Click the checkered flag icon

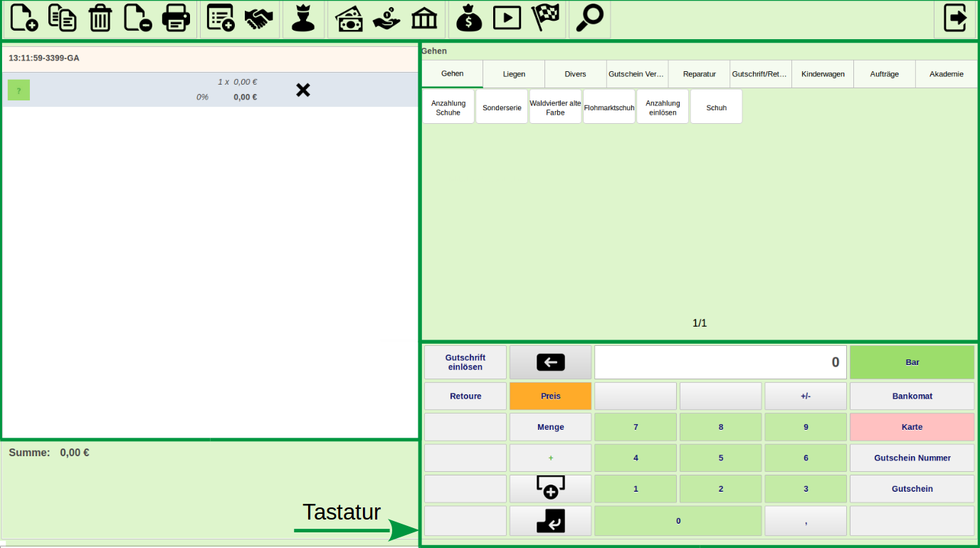545,19
